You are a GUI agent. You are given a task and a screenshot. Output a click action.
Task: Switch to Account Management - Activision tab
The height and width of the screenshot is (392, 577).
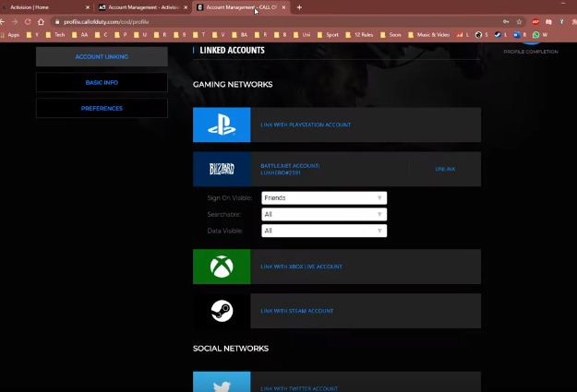(143, 7)
